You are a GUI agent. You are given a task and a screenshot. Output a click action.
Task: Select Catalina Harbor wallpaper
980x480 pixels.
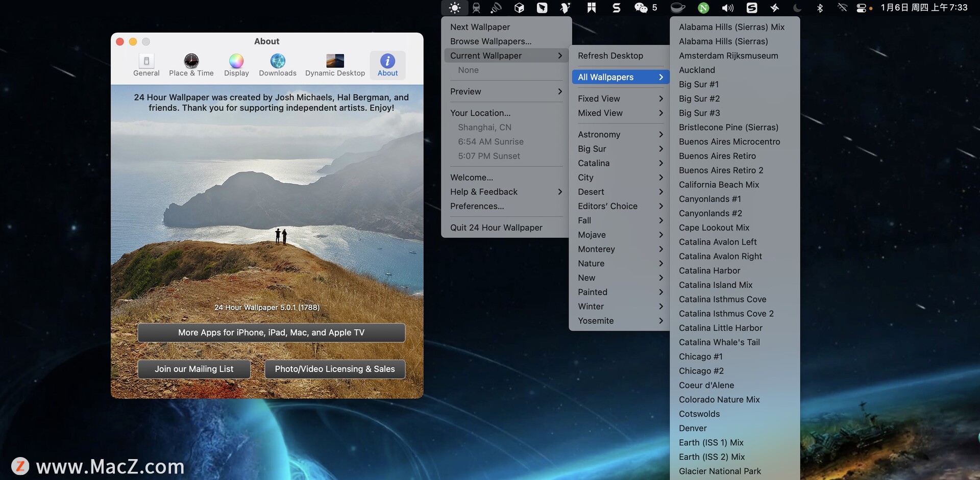[735, 270]
